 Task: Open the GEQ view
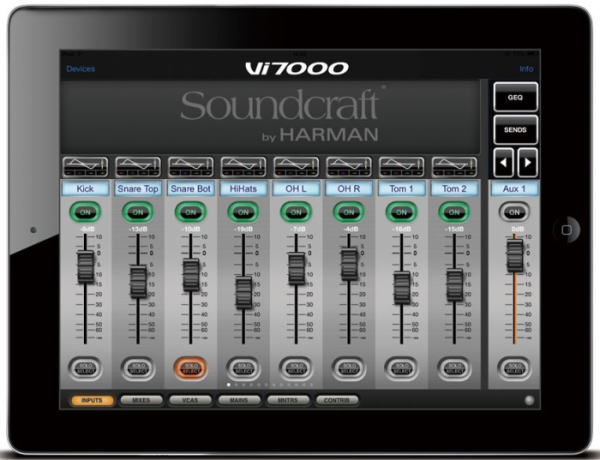[515, 97]
